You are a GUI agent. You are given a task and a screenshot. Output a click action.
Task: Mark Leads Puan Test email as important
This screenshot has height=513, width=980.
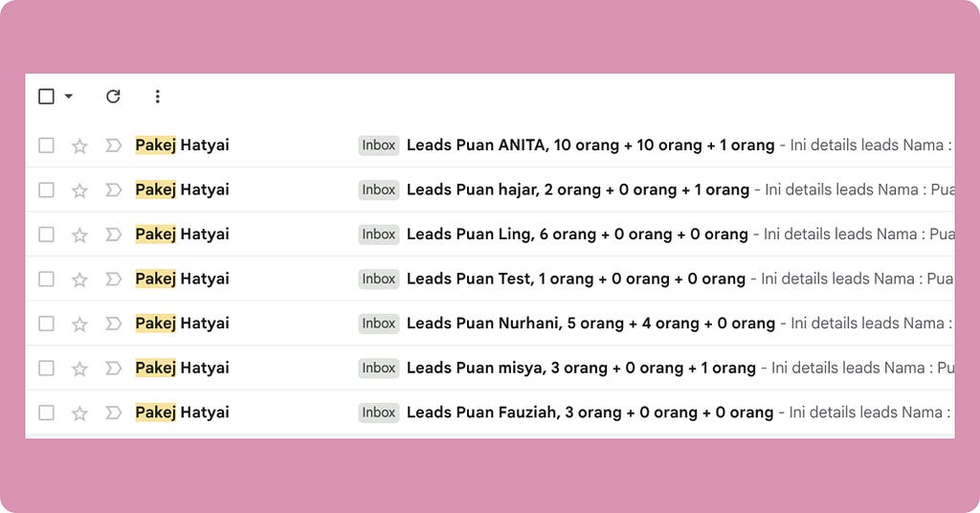coord(113,279)
